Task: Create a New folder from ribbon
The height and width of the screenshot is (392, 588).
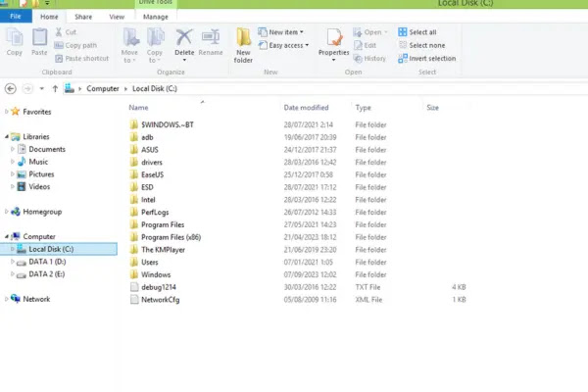Action: pos(243,44)
